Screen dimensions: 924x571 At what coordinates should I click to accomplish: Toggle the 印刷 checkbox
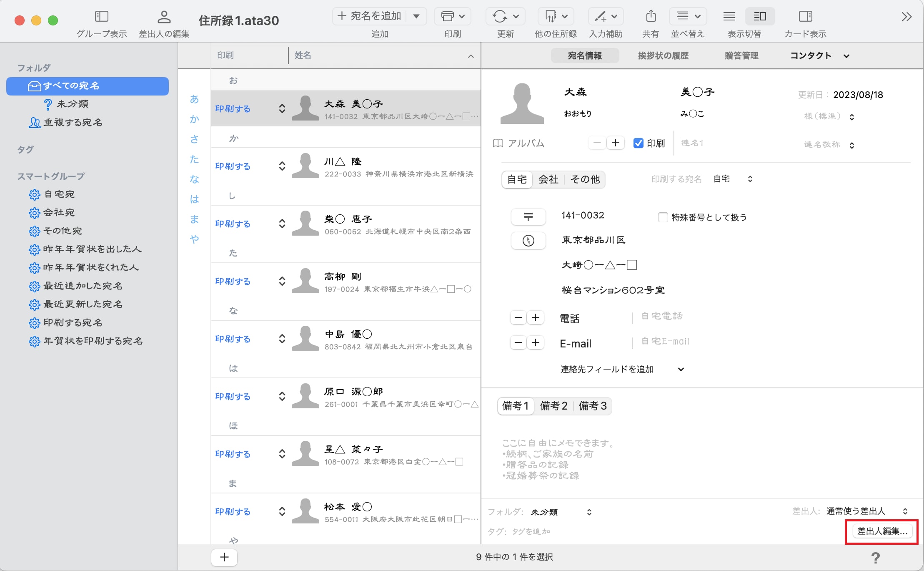638,143
